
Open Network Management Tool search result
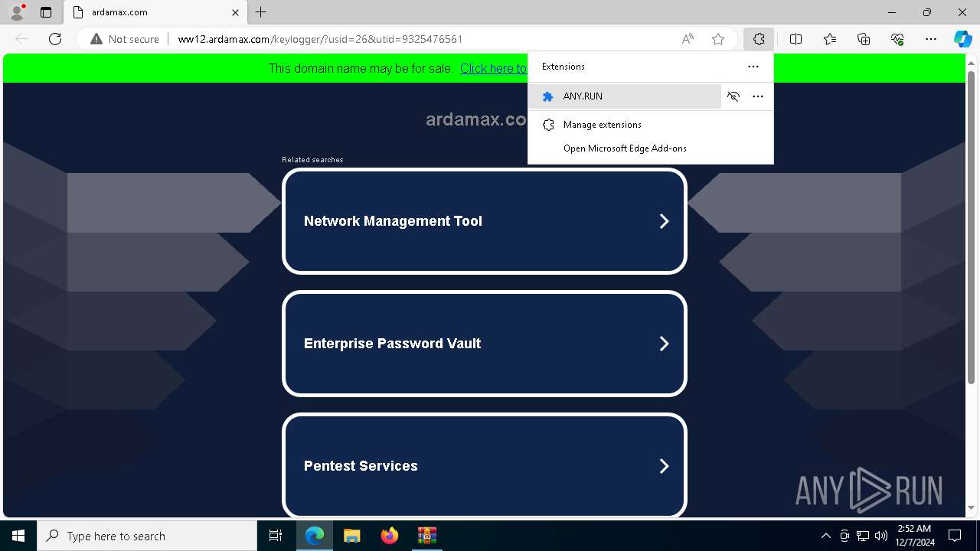coord(485,221)
